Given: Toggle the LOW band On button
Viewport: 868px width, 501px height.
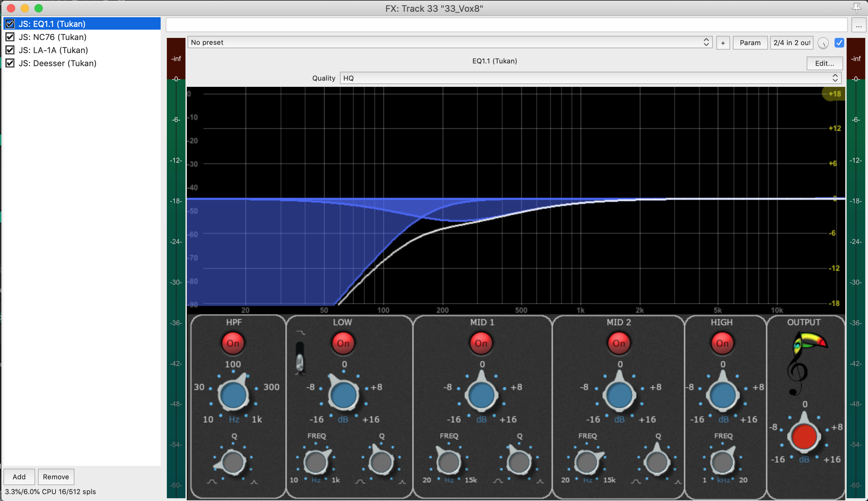Looking at the screenshot, I should (x=343, y=343).
